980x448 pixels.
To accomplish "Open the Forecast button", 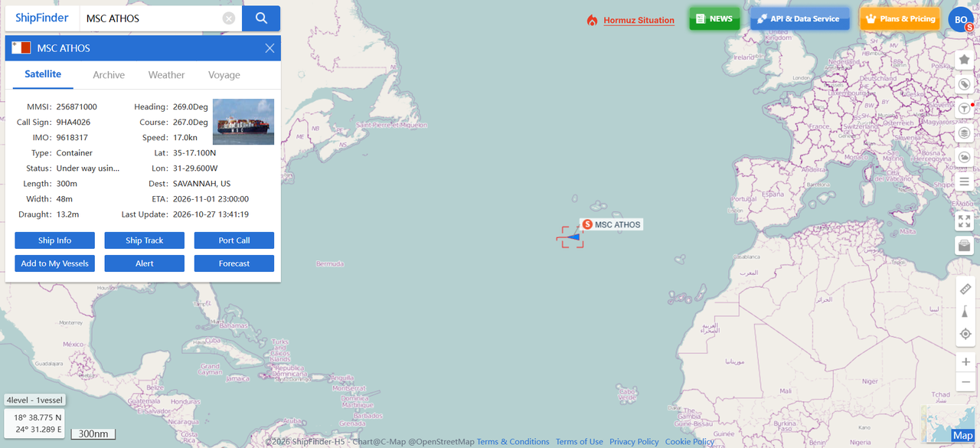I will point(234,263).
